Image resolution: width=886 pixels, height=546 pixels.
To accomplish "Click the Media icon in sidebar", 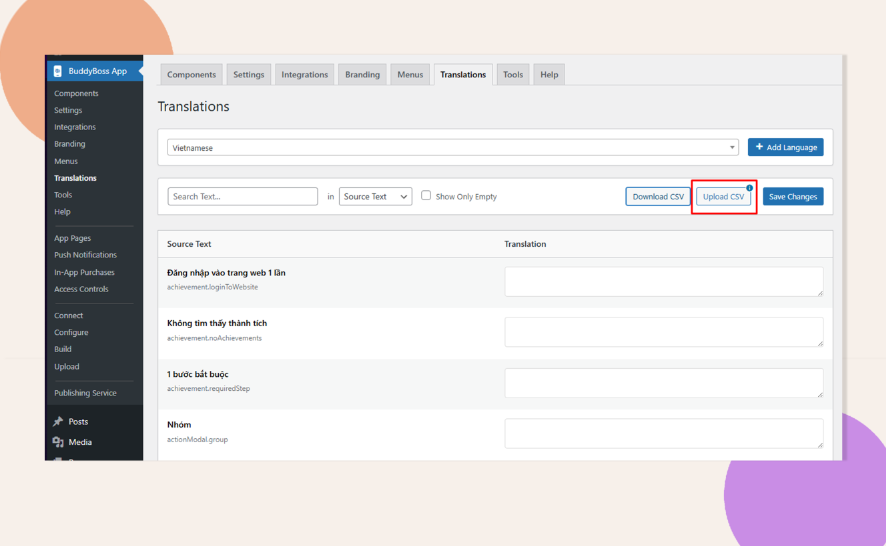I will pyautogui.click(x=58, y=442).
